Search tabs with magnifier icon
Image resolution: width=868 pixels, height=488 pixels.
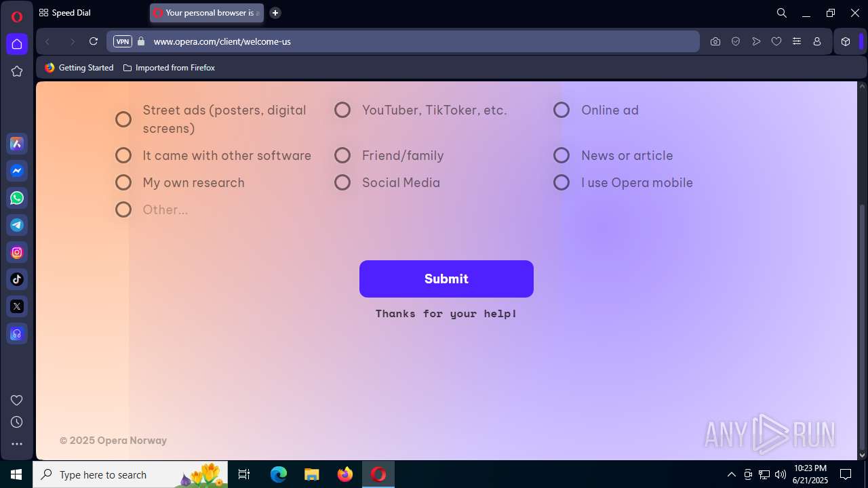coord(782,13)
